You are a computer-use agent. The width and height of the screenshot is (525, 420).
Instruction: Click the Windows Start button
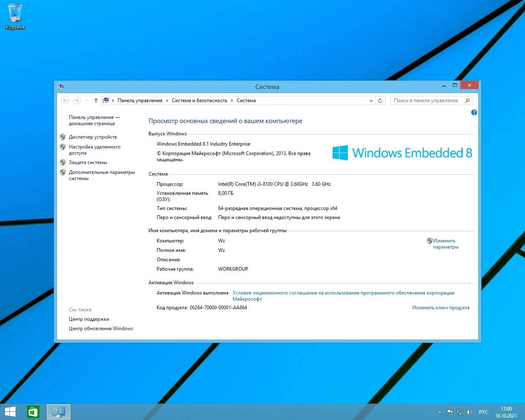click(10, 411)
